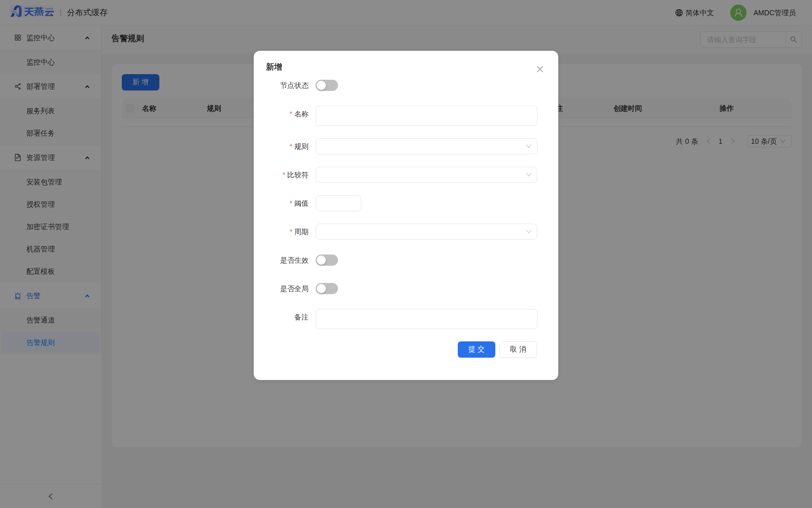Expand the 周期 dropdown
The image size is (812, 508).
point(426,232)
